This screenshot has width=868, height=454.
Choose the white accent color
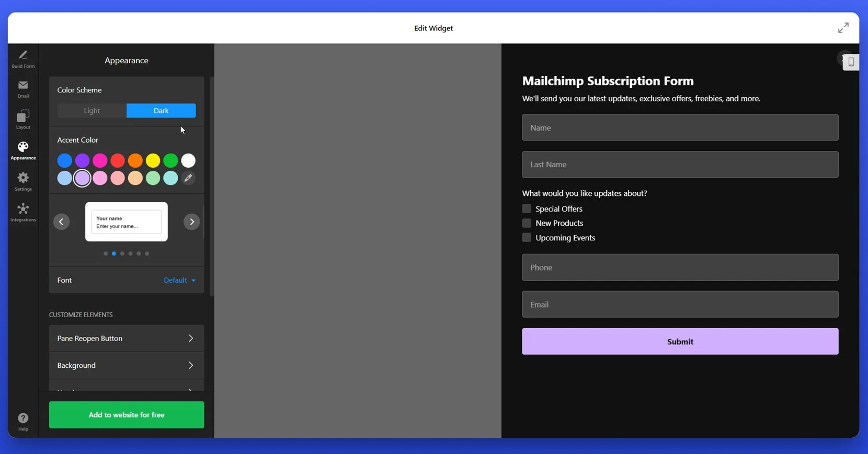pyautogui.click(x=188, y=160)
